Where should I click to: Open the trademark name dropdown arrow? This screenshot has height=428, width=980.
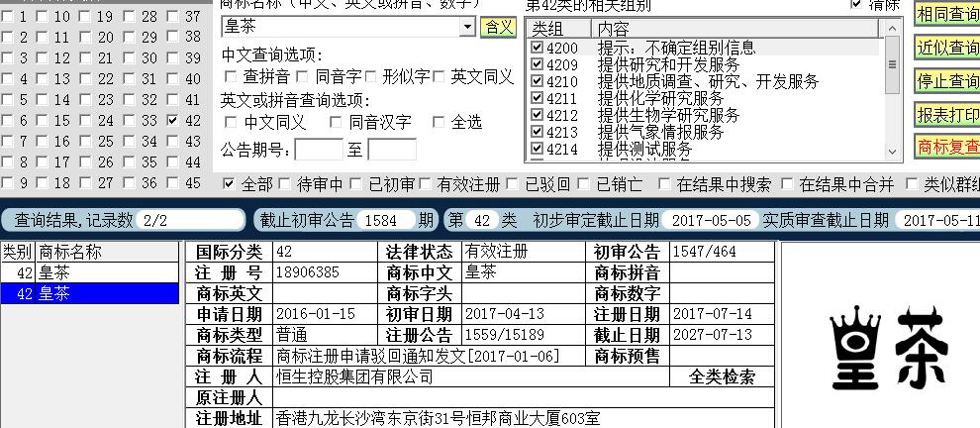467,27
